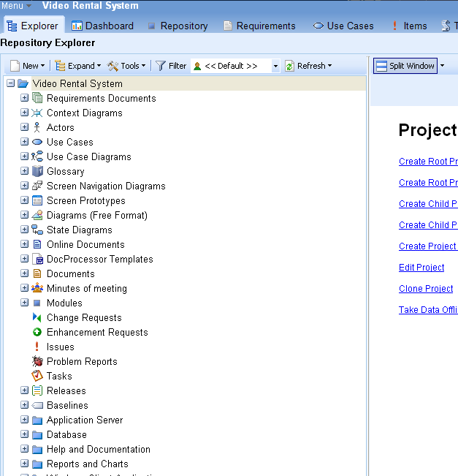Select Minutes of meeting tree item text
458x476 pixels.
(87, 288)
